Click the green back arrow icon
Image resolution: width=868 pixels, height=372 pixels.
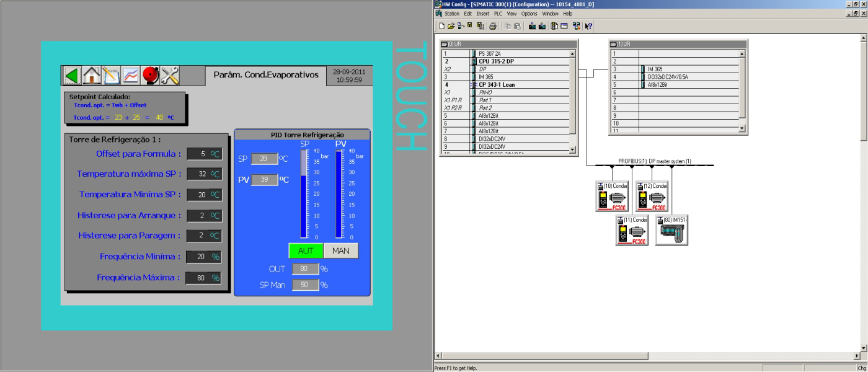pos(73,76)
